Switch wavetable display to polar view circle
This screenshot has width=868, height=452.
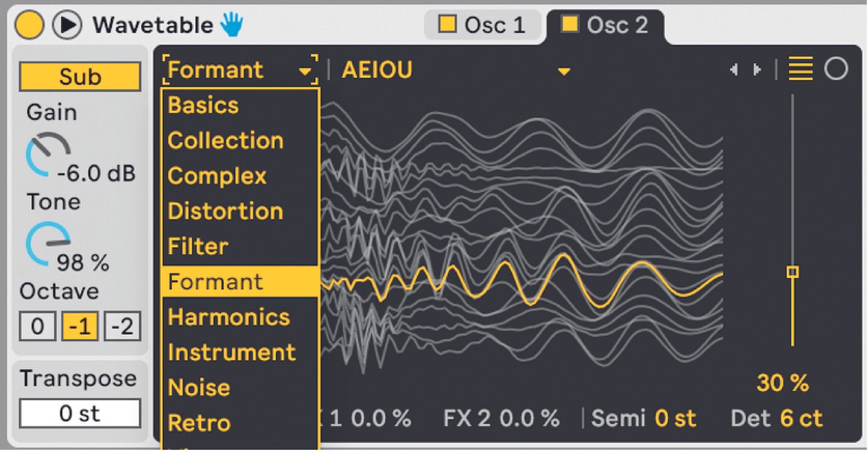(x=837, y=69)
